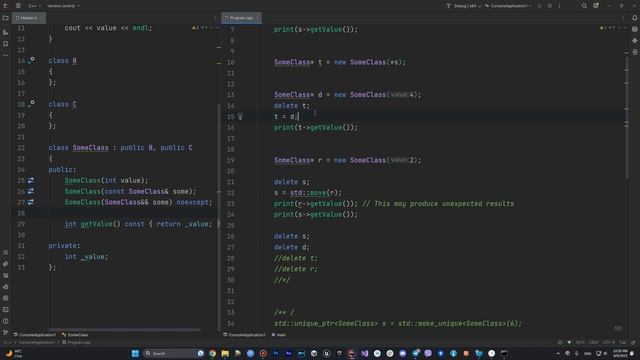Open more run actions kebab menu
640x360 pixels.
[x=559, y=6]
